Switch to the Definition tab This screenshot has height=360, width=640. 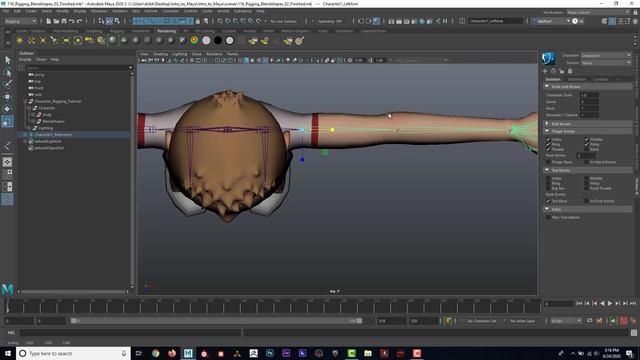(577, 79)
